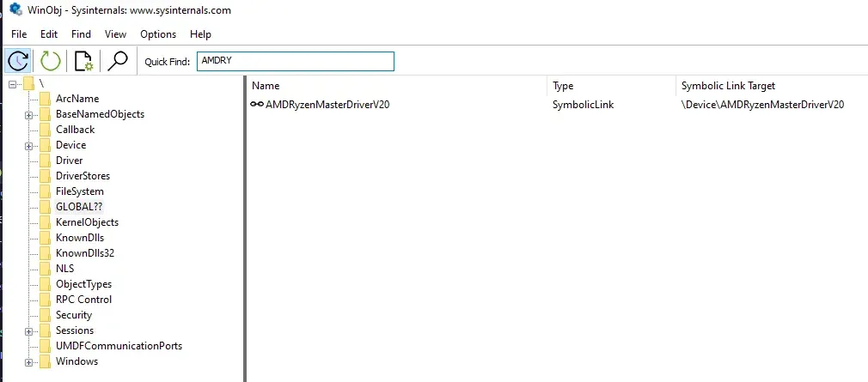Toggle the auto-refresh clock toolbar icon

18,61
